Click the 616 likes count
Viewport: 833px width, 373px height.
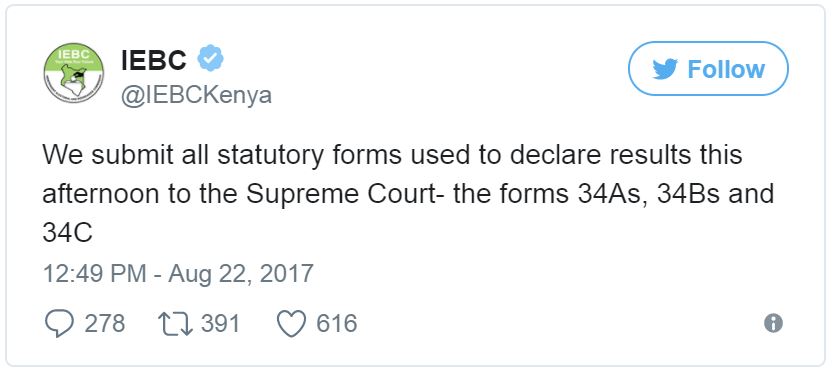click(x=337, y=324)
